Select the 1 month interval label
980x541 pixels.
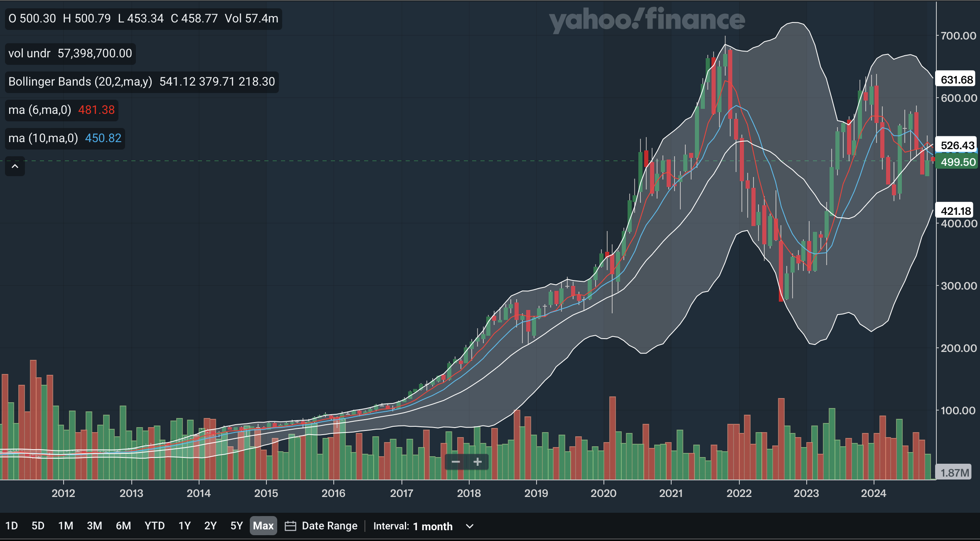pyautogui.click(x=432, y=526)
